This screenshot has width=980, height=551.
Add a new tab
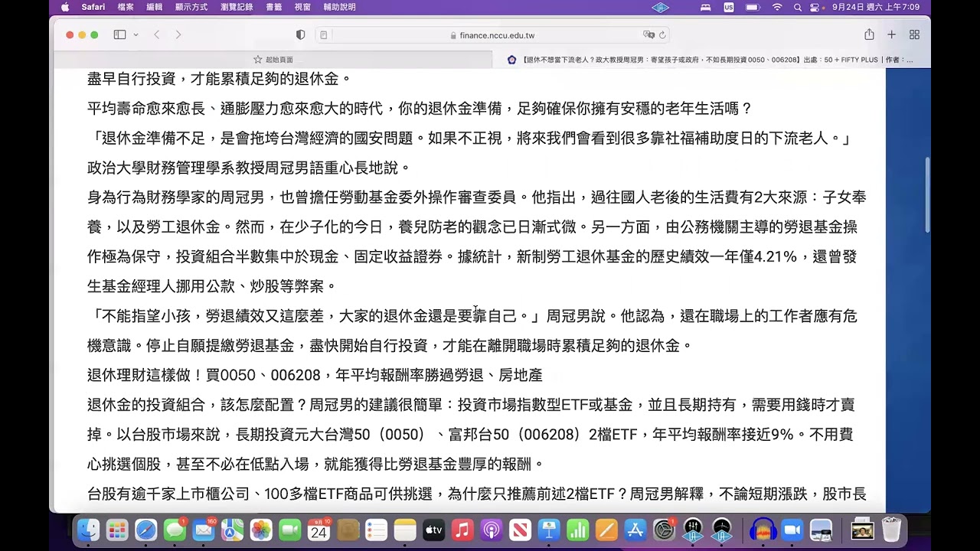(x=891, y=34)
